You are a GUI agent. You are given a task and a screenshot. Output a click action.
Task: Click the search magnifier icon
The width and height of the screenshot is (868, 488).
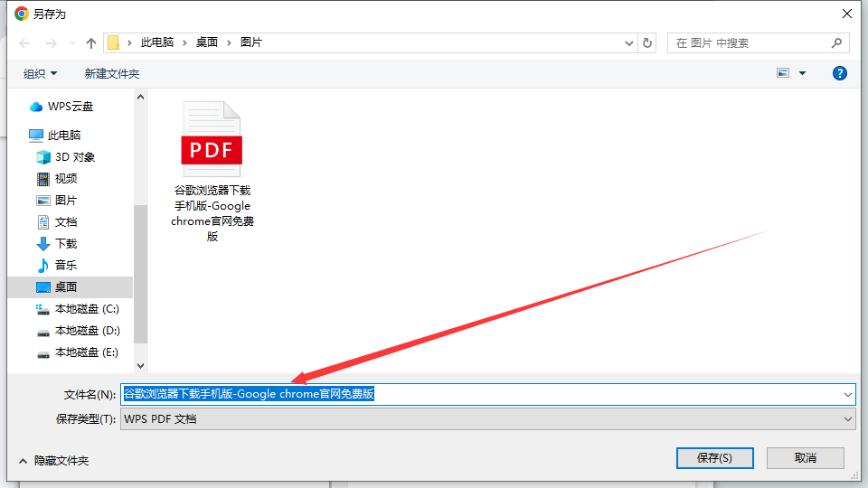coord(836,43)
